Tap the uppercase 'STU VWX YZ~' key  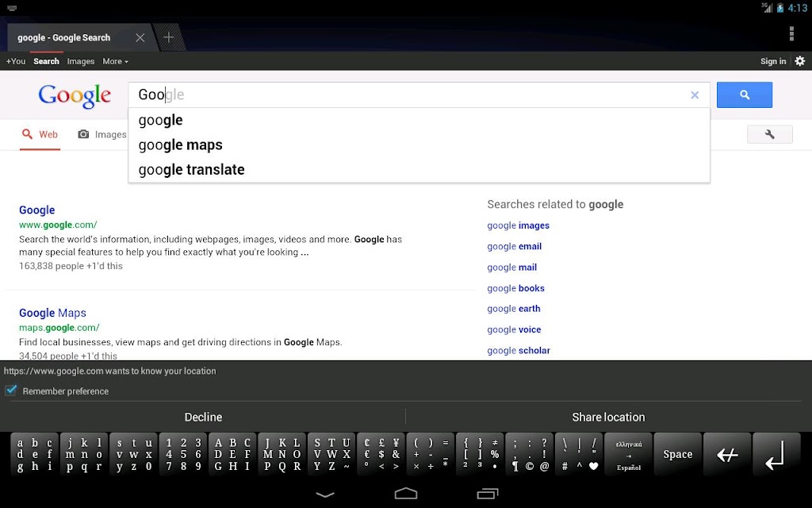(x=331, y=455)
